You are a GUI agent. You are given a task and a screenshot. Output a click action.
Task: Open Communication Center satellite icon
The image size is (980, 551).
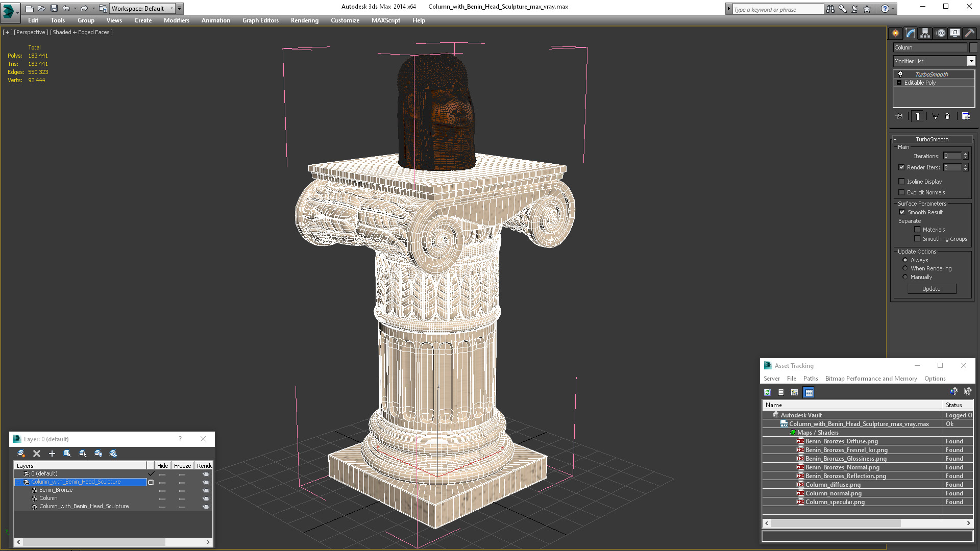tap(855, 9)
